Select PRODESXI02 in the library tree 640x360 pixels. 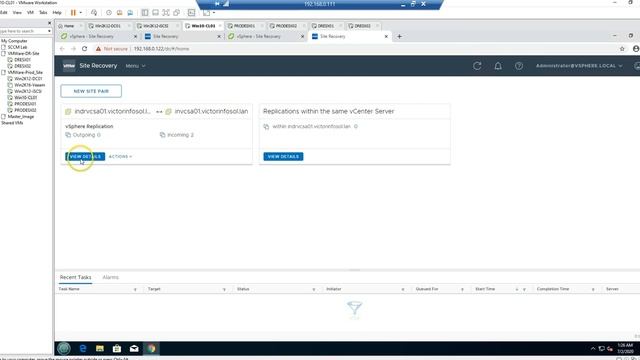[x=25, y=110]
